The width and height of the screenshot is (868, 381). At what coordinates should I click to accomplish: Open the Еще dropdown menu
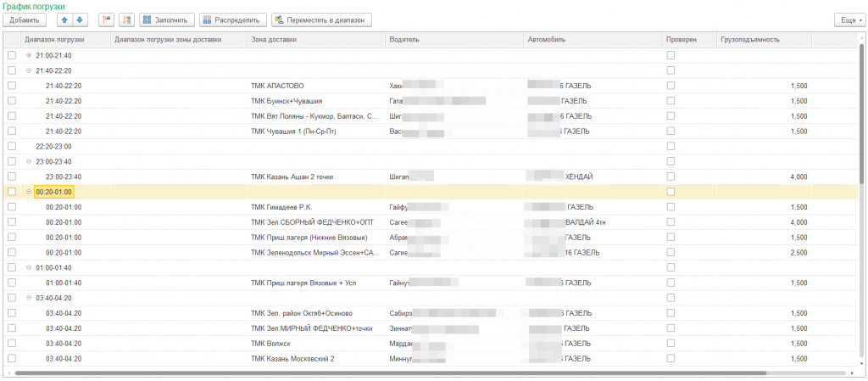(849, 20)
